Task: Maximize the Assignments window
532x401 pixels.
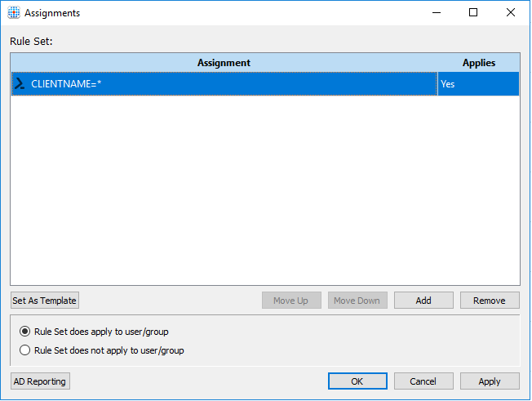Action: 473,13
